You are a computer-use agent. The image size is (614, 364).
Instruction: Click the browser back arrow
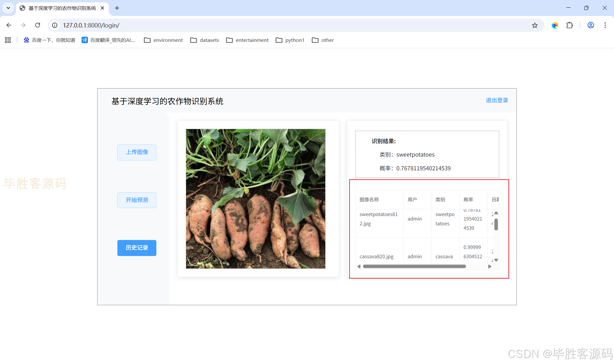coord(9,25)
